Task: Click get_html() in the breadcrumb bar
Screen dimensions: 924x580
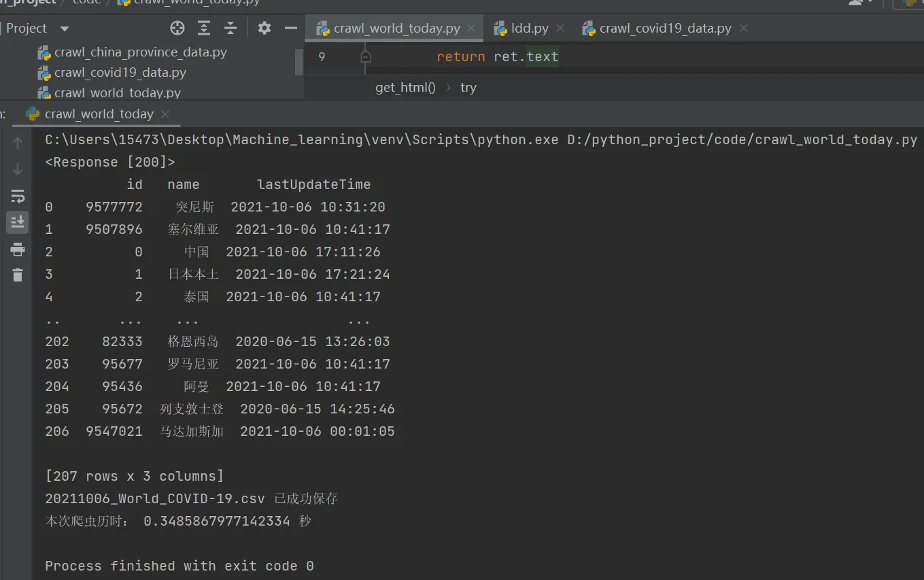Action: (405, 88)
